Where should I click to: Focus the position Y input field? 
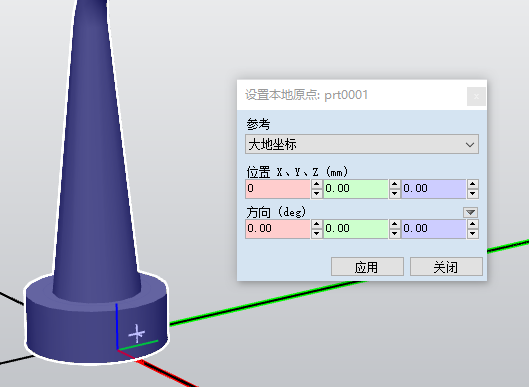click(356, 189)
